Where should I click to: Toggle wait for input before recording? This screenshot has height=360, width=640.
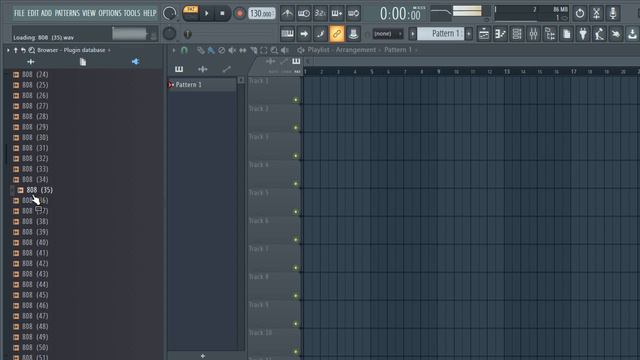tap(304, 13)
